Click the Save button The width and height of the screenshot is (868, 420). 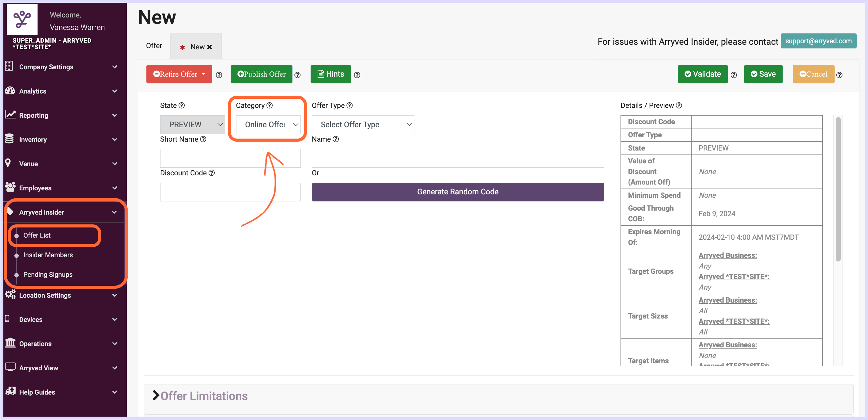[763, 74]
